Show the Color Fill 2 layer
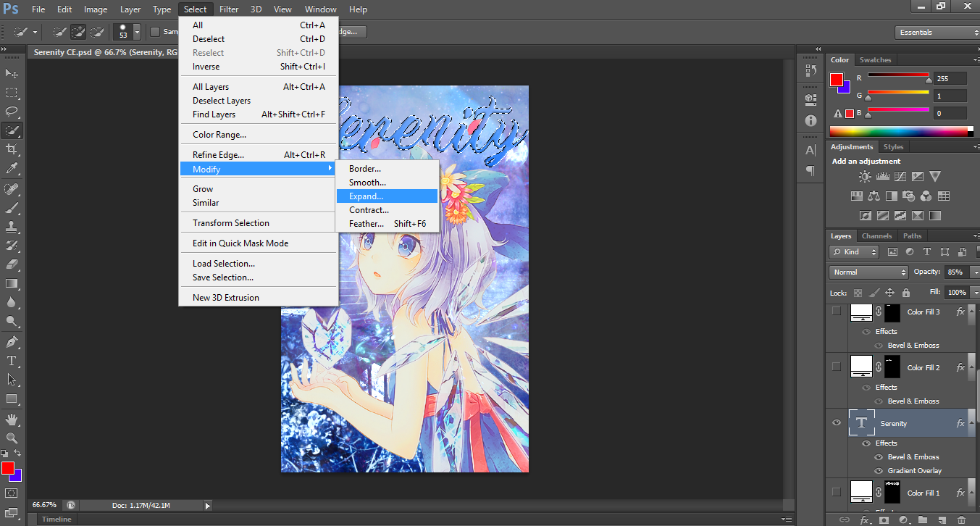The width and height of the screenshot is (980, 526). [x=837, y=367]
